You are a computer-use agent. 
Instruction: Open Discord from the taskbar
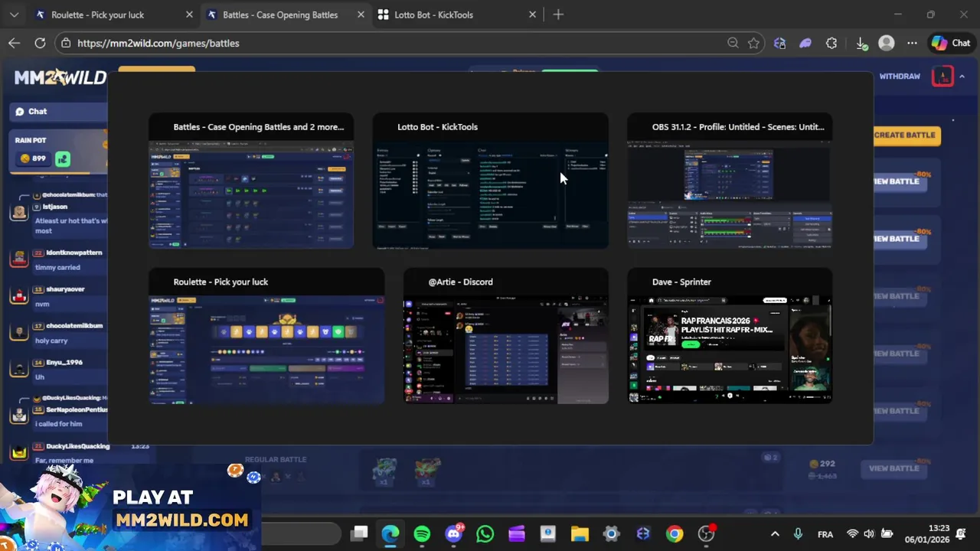[453, 533]
